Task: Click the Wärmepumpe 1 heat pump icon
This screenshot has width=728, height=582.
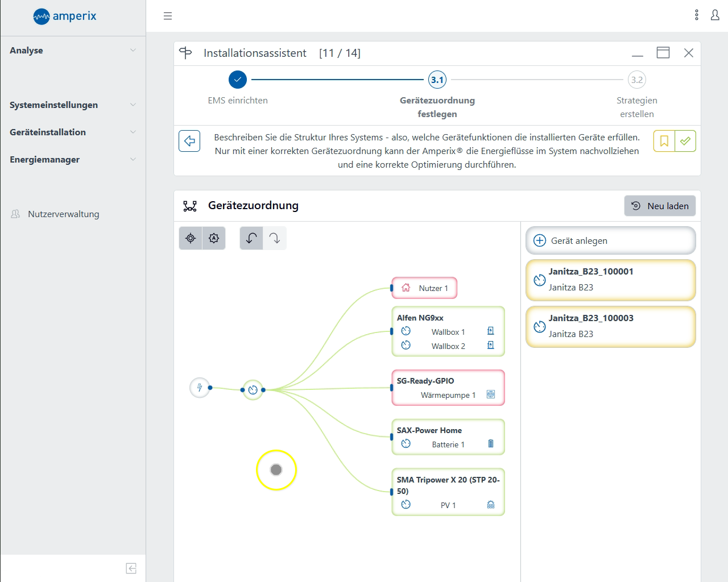Action: pyautogui.click(x=491, y=394)
